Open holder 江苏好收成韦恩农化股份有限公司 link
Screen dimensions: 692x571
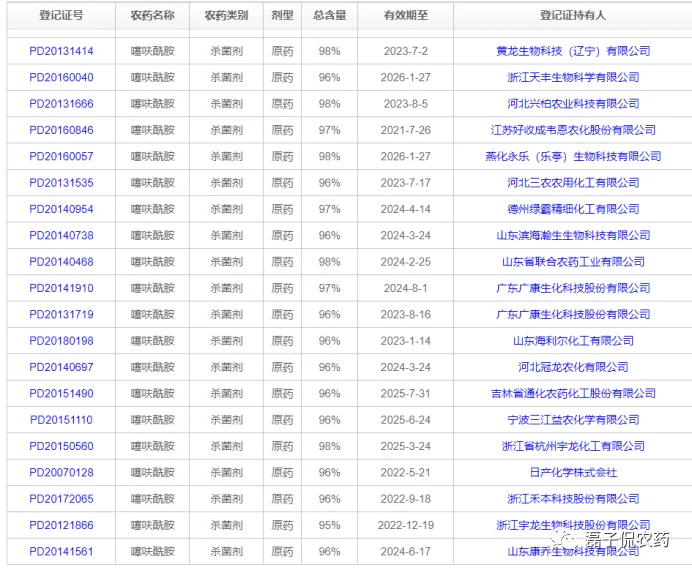click(573, 130)
